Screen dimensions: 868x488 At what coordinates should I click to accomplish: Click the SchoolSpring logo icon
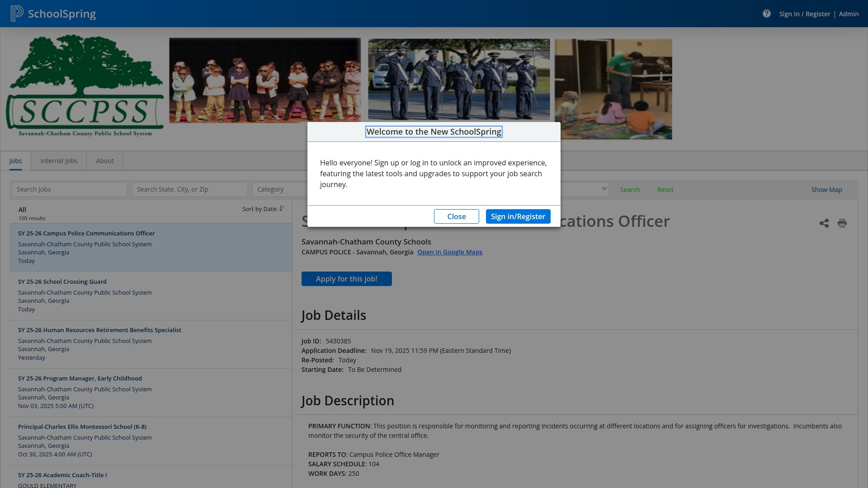tap(17, 14)
